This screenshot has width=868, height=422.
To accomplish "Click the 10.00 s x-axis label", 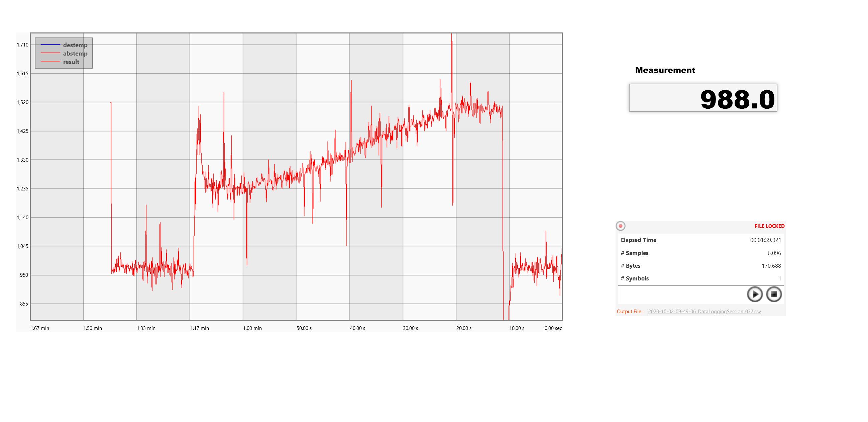I will tap(517, 328).
